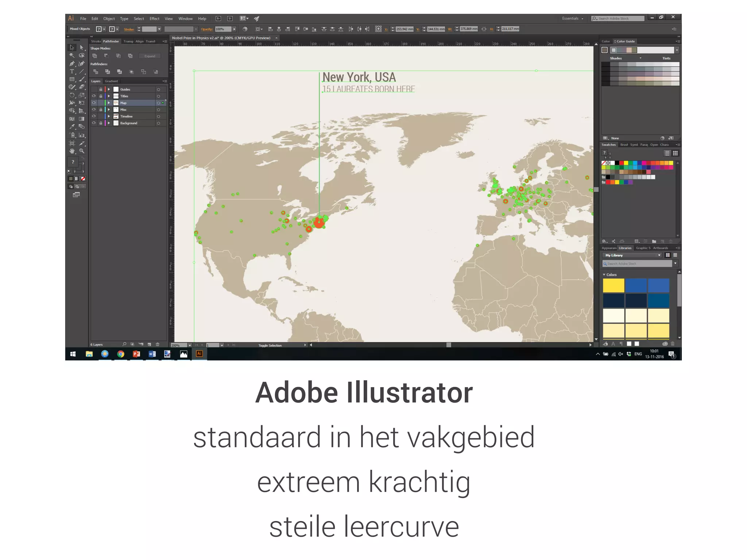Hide the Titles layer via eye icon
The height and width of the screenshot is (560, 747).
pyautogui.click(x=94, y=96)
